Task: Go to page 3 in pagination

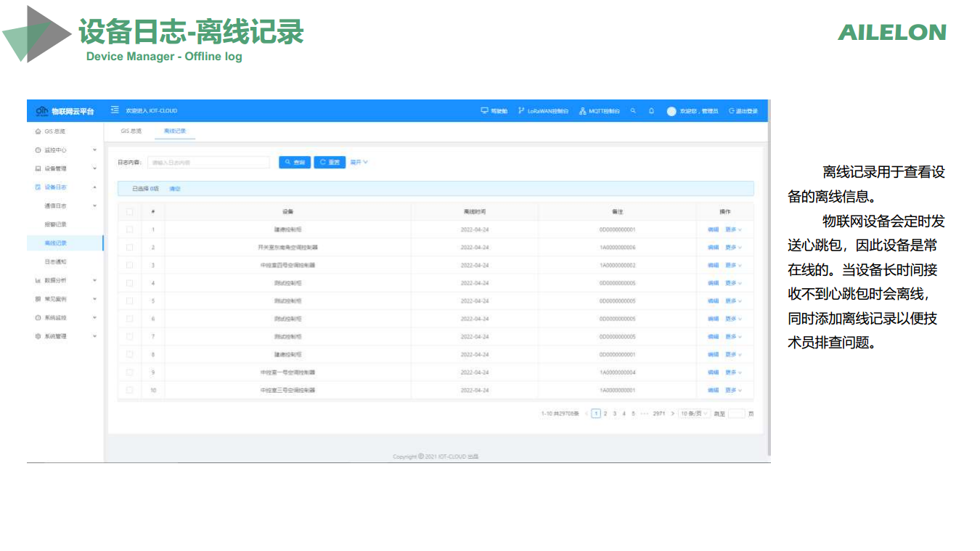Action: (615, 414)
